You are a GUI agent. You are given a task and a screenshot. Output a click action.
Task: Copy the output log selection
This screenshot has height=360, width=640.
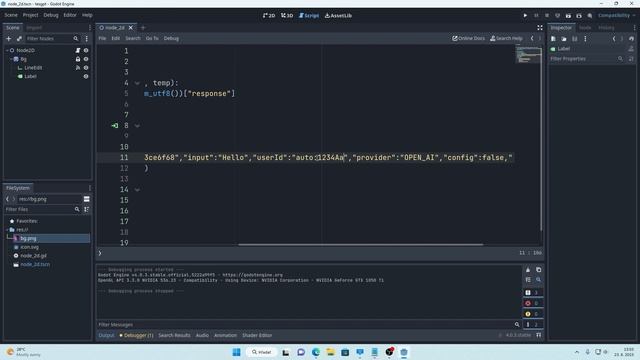(x=538, y=270)
